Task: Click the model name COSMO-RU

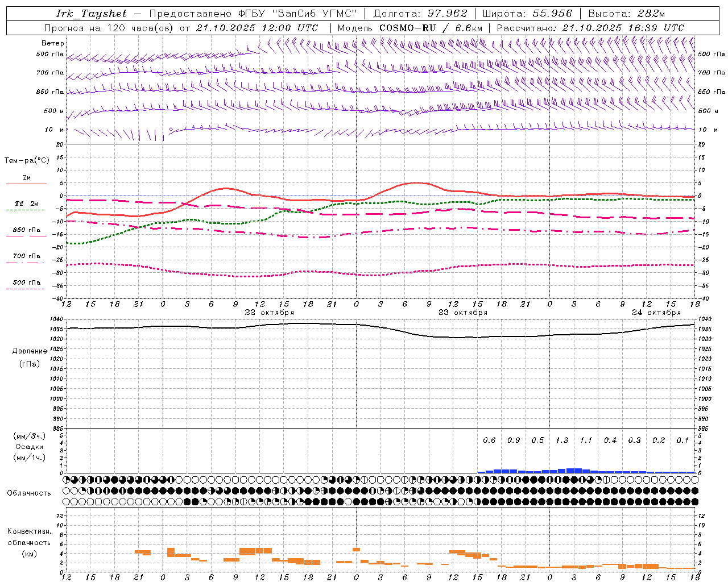Action: [407, 28]
